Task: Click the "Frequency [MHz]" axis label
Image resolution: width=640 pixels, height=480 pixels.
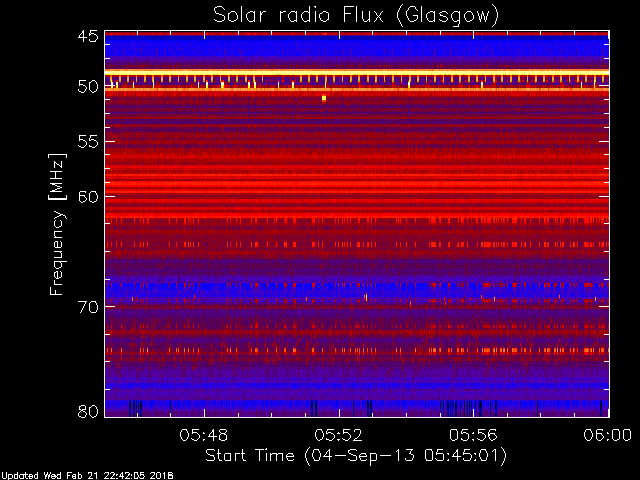Action: click(57, 224)
